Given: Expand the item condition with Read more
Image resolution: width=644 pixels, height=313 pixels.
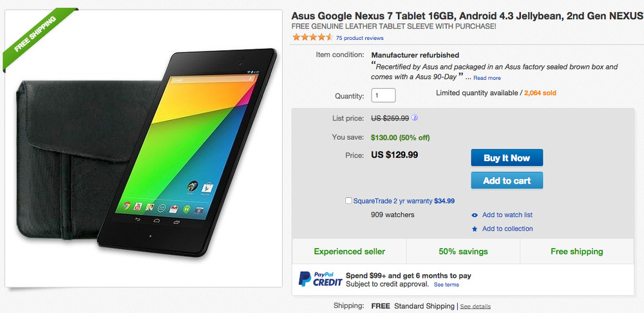Looking at the screenshot, I should 487,78.
